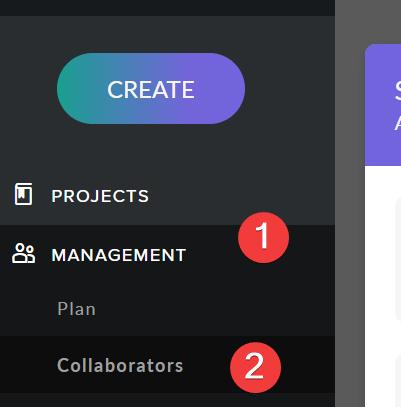Click the purple banner on the right
This screenshot has height=407, width=401.
tap(383, 105)
